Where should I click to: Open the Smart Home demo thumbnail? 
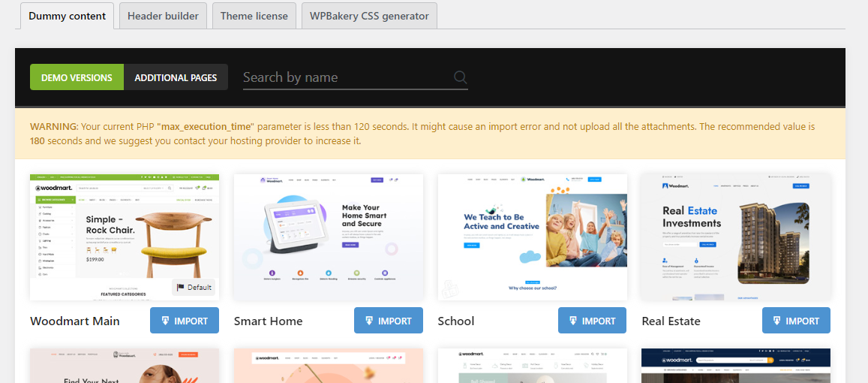(x=329, y=237)
